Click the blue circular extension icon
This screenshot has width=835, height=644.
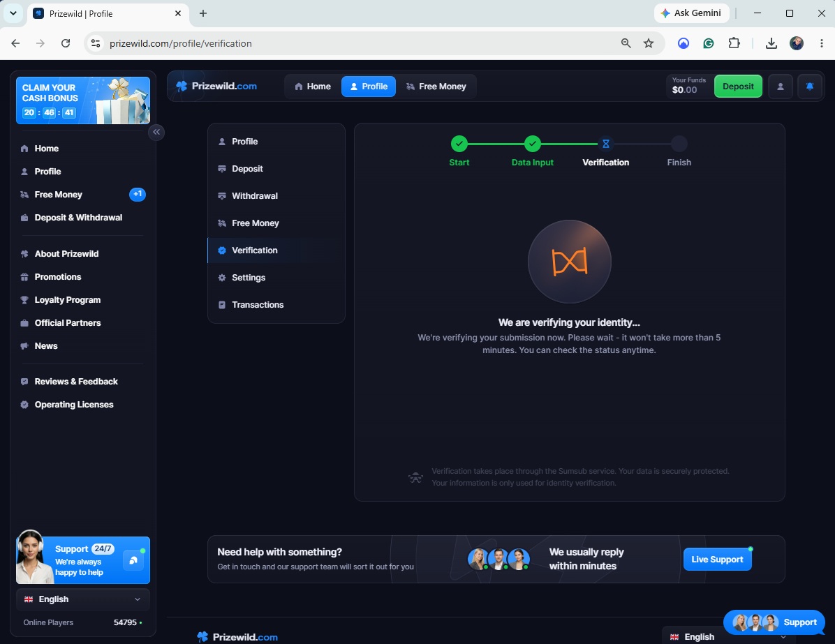coord(683,43)
